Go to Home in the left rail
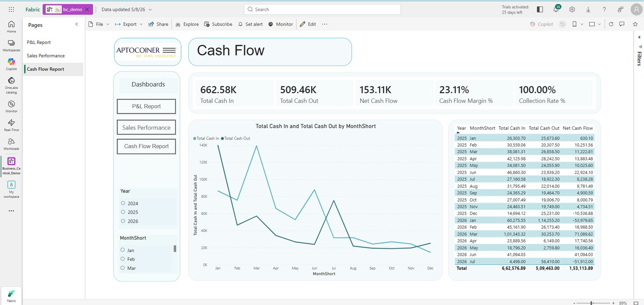Screen dimensions: 644x305 (x=11, y=27)
